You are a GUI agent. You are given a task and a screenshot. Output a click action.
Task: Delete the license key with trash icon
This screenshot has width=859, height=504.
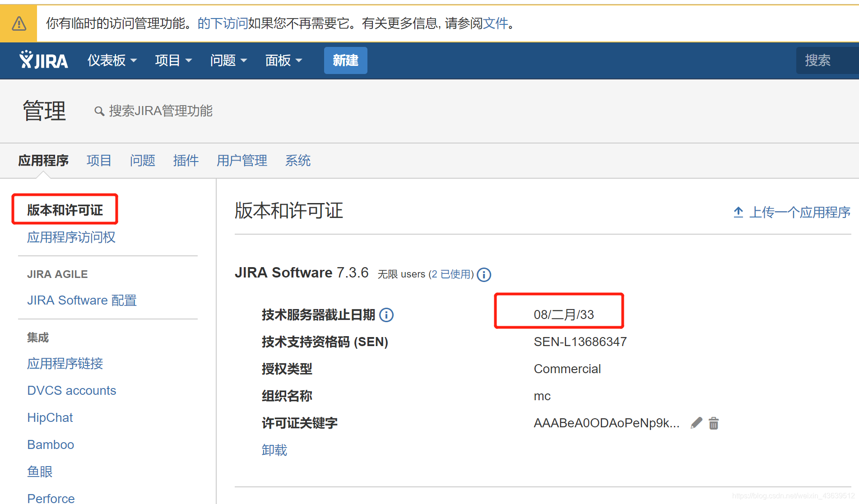pos(714,423)
